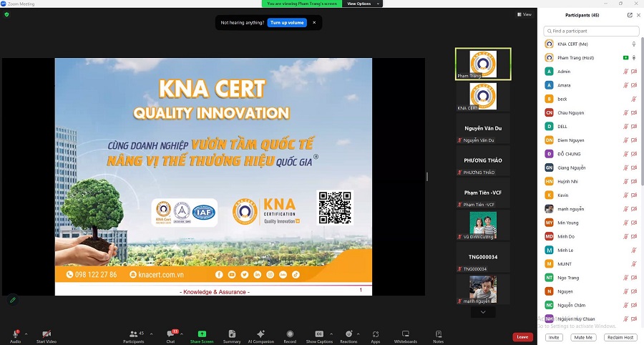This screenshot has width=644, height=345.
Task: Select participant ĐỖ CHUNG in list
Action: point(591,154)
